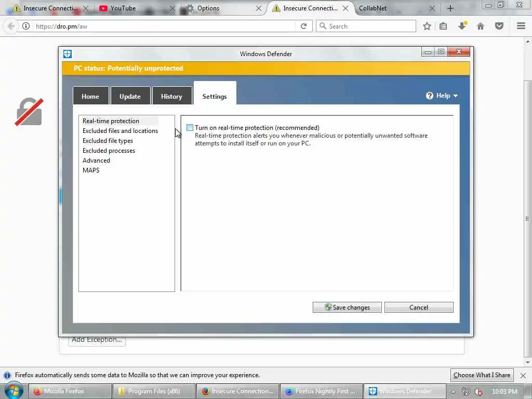Click Choose What I Share button

tap(482, 375)
